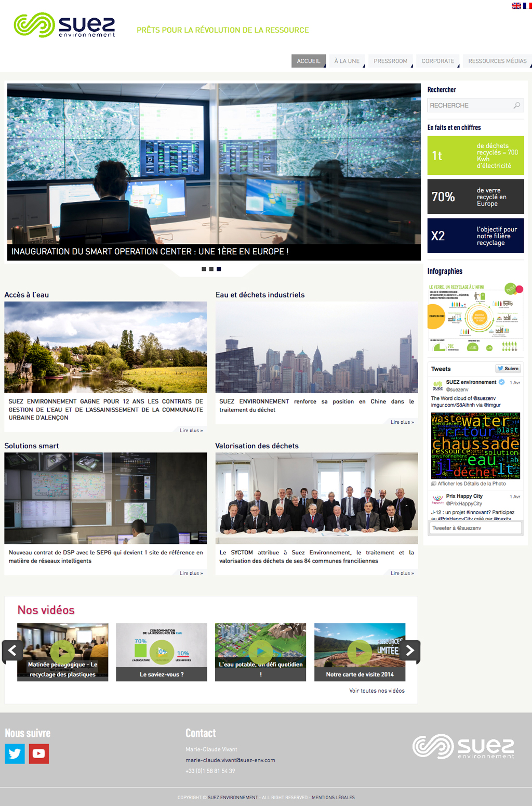The width and height of the screenshot is (532, 806).
Task: Show previous videos with left arrow
Action: tap(12, 651)
